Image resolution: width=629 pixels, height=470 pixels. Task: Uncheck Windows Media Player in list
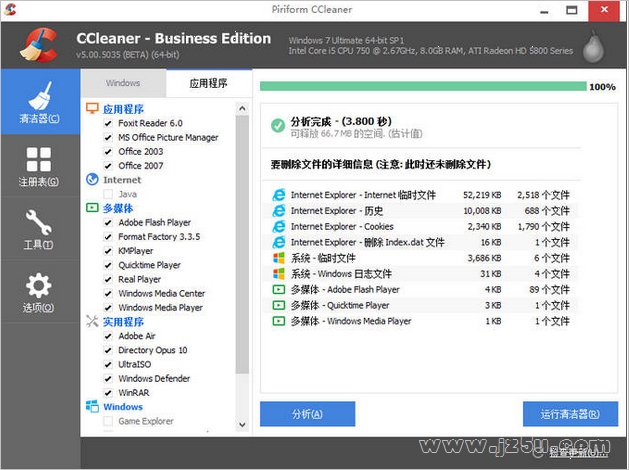[108, 308]
